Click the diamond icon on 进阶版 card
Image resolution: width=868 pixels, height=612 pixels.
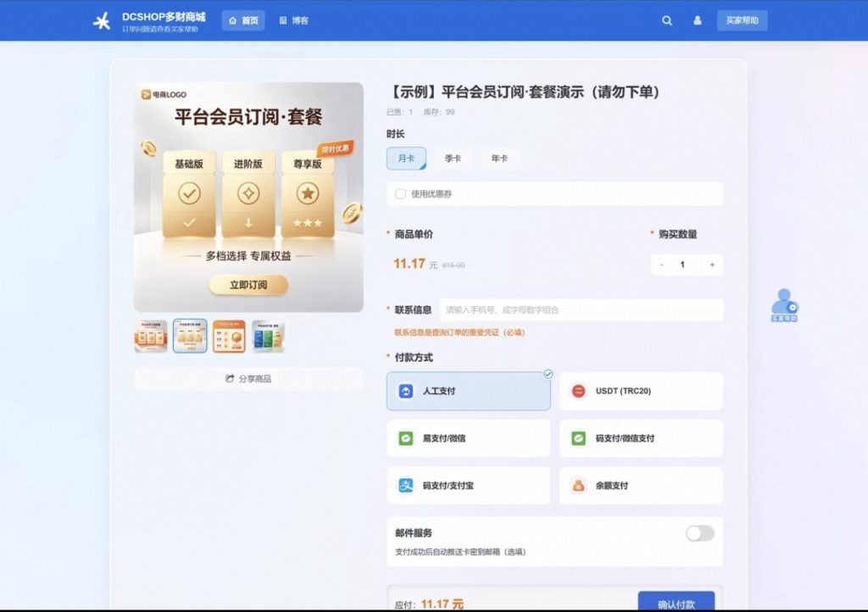pos(248,193)
